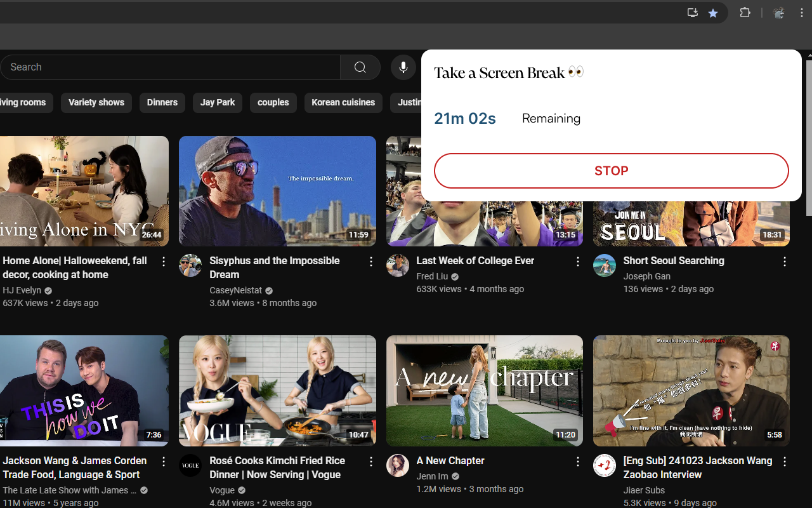Open Last Week of College Ever title link

(475, 260)
